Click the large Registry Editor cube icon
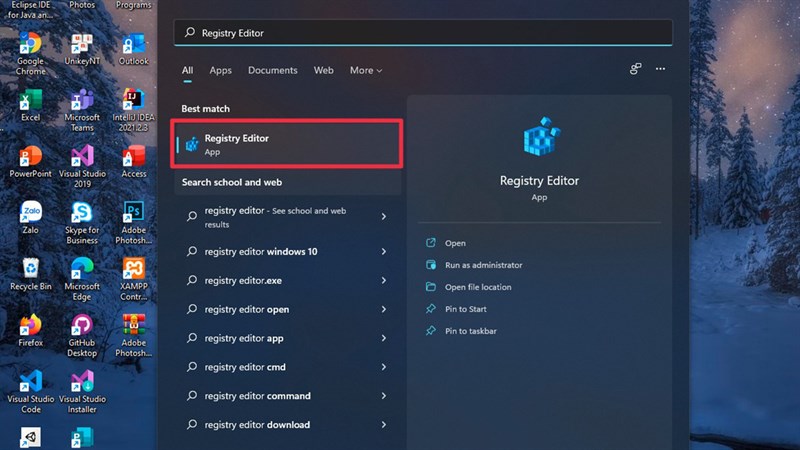Viewport: 800px width, 450px height. click(x=541, y=136)
